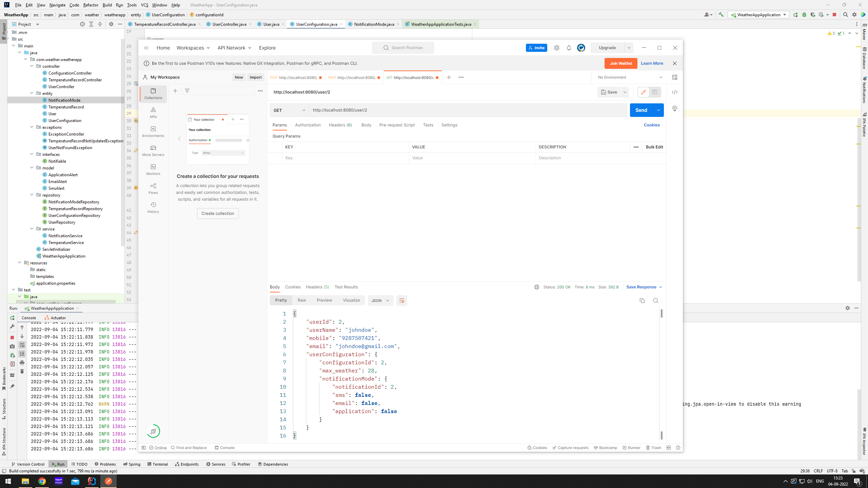Open Flows sidebar in Postman
This screenshot has height=488, width=868.
153,188
